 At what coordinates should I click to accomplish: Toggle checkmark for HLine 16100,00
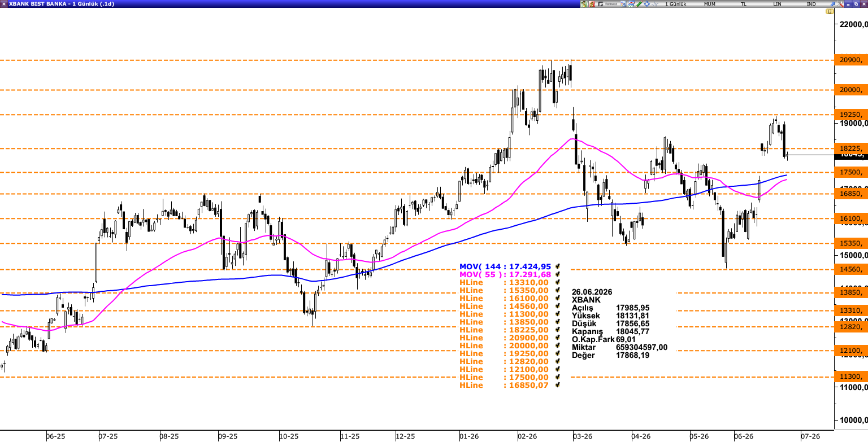(557, 298)
